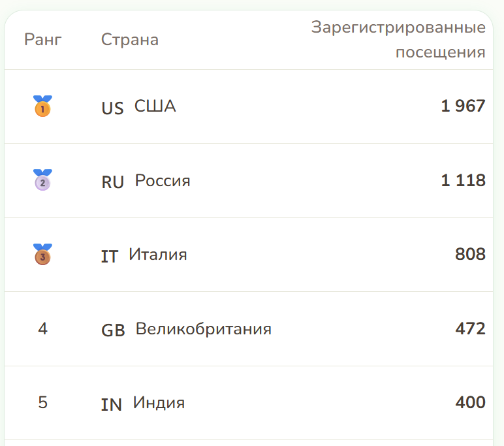
Task: Click the visit count 400 for India
Action: pos(470,403)
